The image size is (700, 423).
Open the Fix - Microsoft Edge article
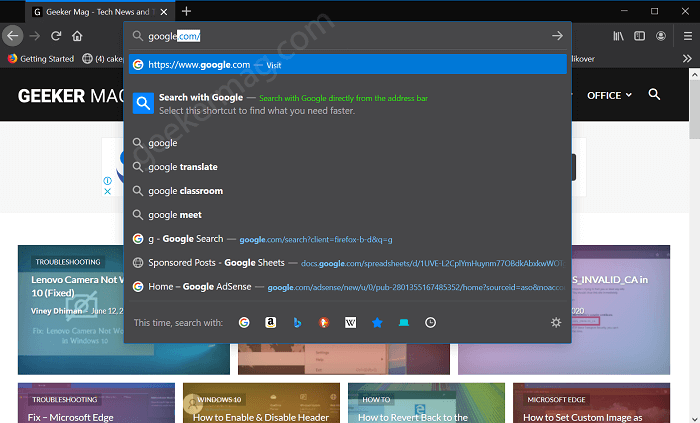71,417
